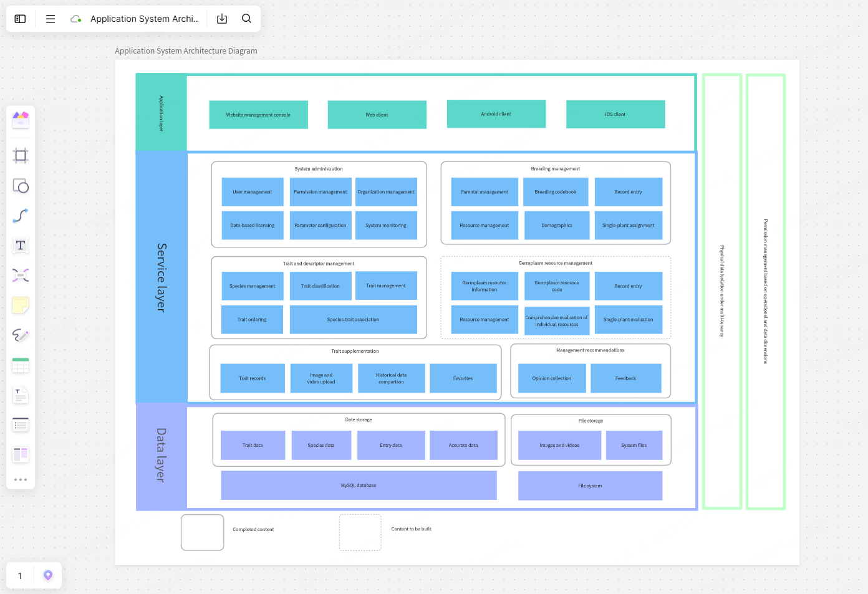Select the list block tool
Screen dimensions: 868x594
coord(21,425)
